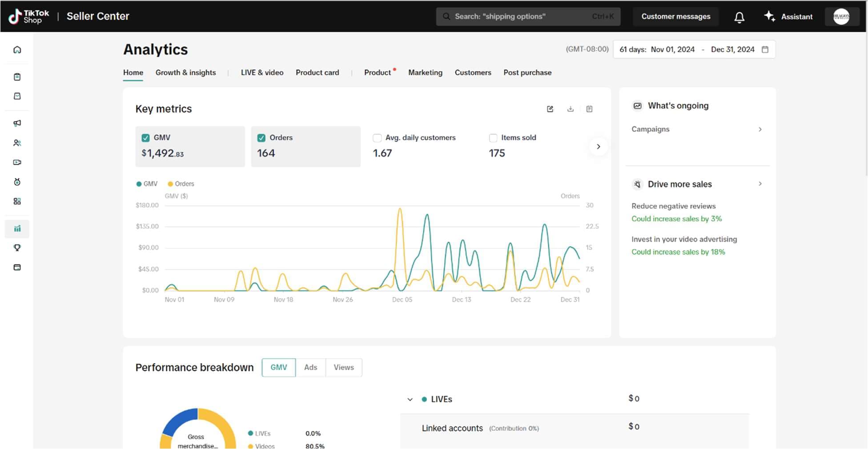Switch to the Home analytics tab
The height and width of the screenshot is (449, 868).
(x=133, y=73)
